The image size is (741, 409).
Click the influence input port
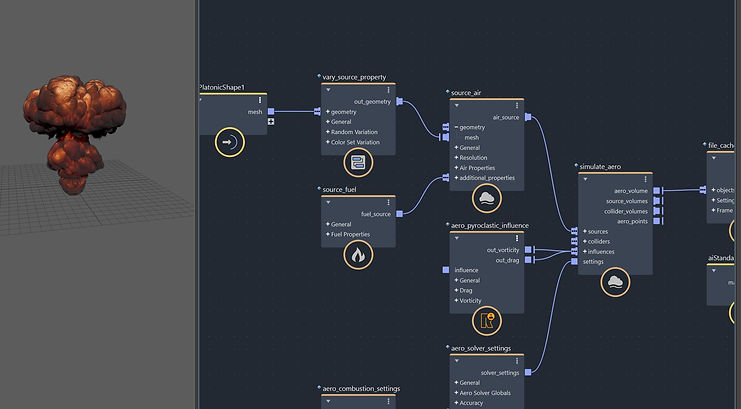pyautogui.click(x=446, y=270)
